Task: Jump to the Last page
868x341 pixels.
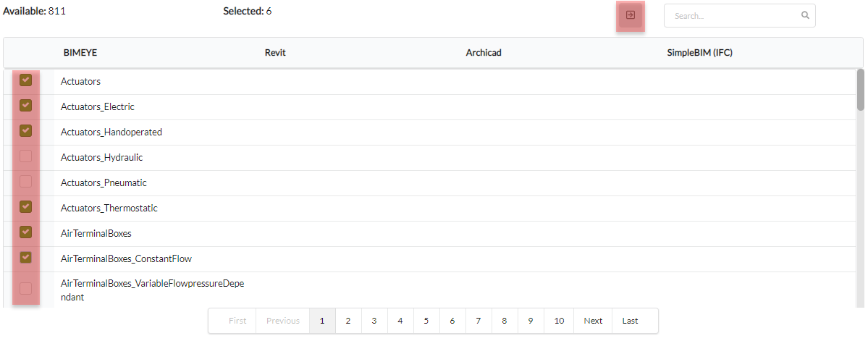Action: 630,321
